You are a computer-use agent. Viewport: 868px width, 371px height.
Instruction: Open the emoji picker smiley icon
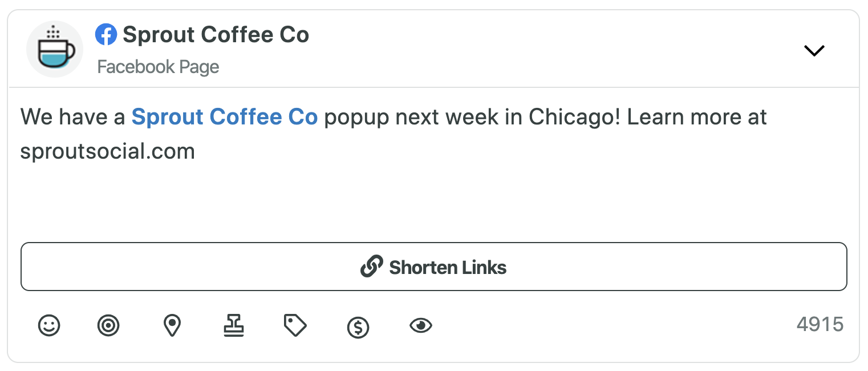[x=49, y=326]
